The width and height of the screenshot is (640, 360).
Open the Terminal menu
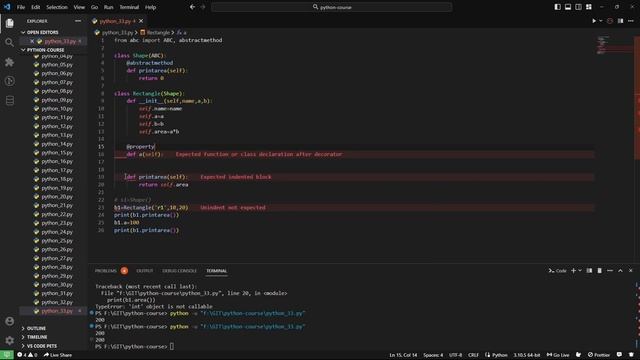[x=129, y=7]
